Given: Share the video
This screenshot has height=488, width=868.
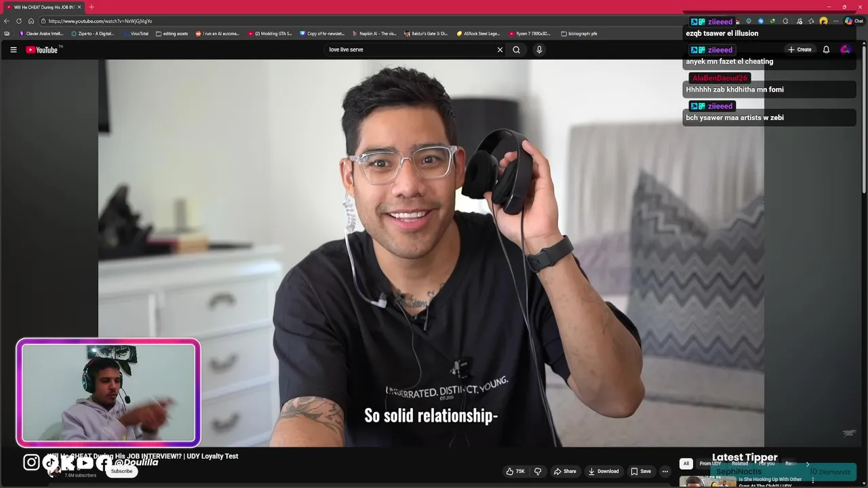Looking at the screenshot, I should pyautogui.click(x=565, y=471).
